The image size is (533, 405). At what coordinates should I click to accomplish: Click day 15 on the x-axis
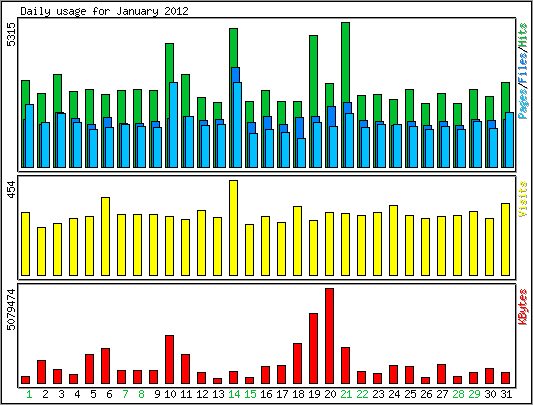click(250, 394)
